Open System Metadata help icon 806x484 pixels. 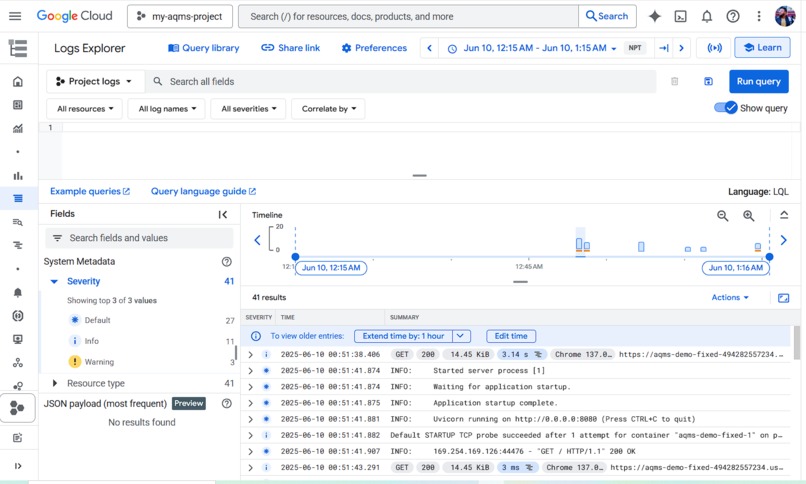[227, 262]
